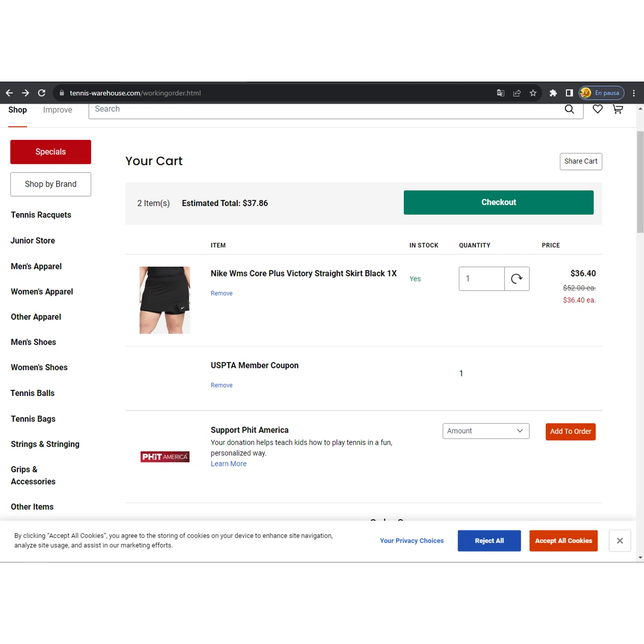Viewport: 644px width, 644px height.
Task: Open the Grips & Accessories category
Action: [33, 475]
